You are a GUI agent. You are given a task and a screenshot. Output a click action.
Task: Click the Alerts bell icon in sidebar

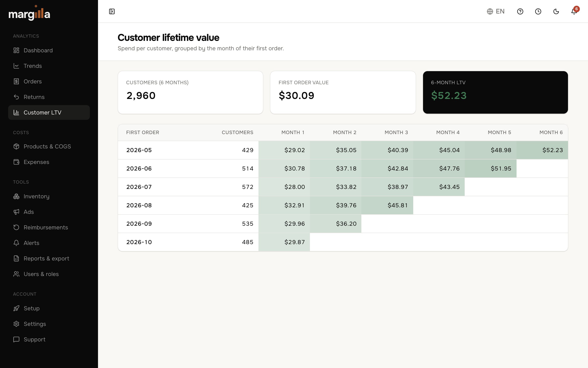click(x=16, y=243)
